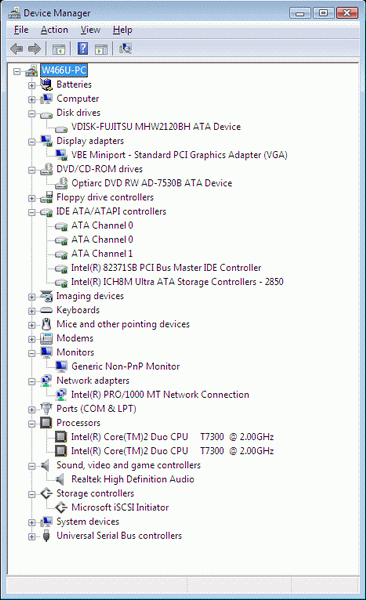This screenshot has height=600, width=366.
Task: Select the Realtek High Definition Audio speaker icon
Action: 60,479
